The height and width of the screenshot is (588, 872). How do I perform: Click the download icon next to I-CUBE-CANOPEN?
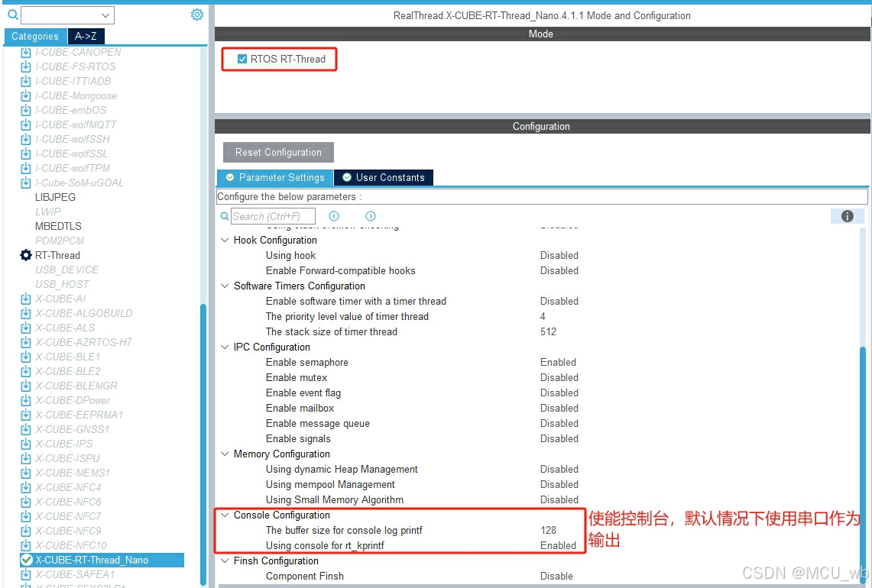(x=25, y=52)
